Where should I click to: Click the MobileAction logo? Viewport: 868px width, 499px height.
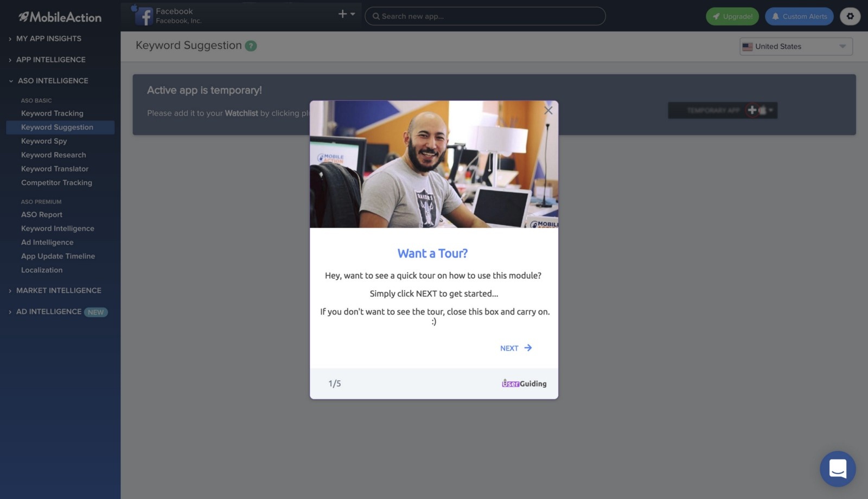click(60, 17)
